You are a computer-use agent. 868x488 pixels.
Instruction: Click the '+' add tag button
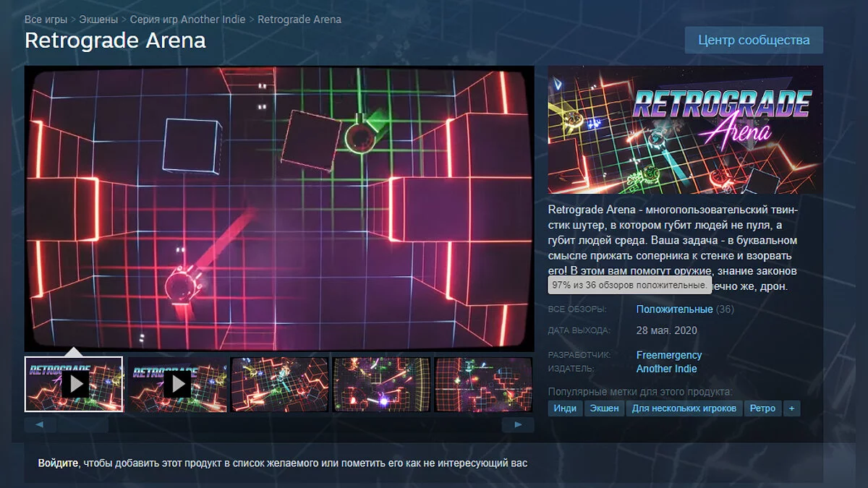pos(791,408)
